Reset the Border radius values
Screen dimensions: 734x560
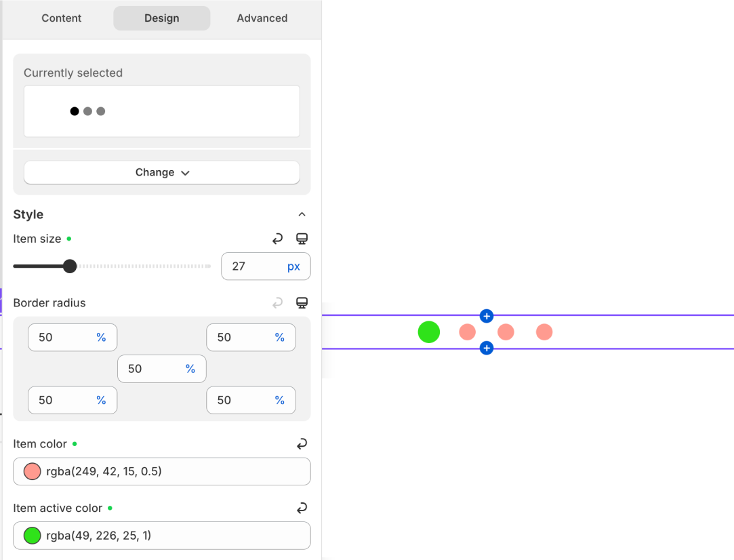(x=277, y=303)
